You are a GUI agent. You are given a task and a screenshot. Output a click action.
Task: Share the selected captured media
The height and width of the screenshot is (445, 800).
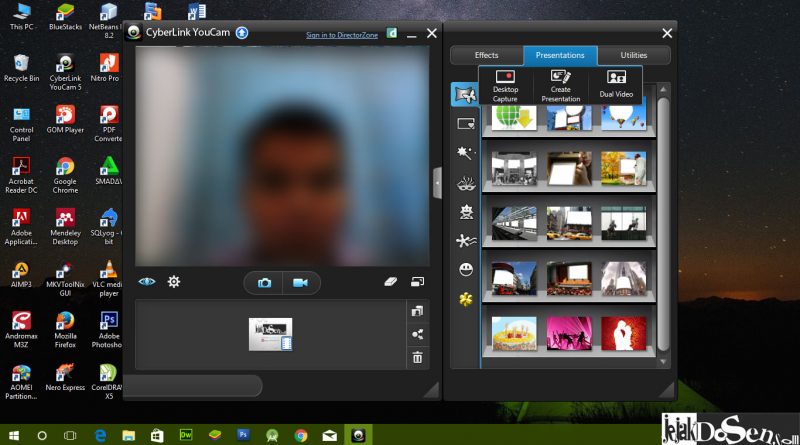417,334
